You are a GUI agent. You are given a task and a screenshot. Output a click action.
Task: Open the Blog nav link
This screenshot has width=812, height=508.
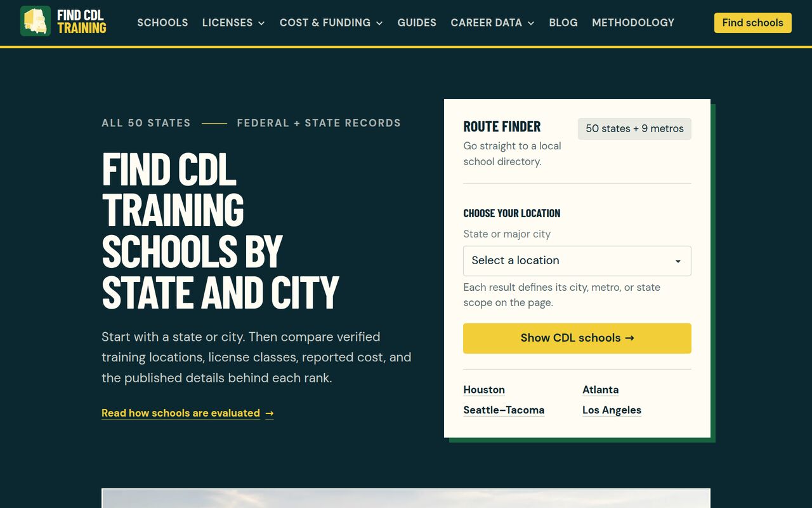pos(563,22)
